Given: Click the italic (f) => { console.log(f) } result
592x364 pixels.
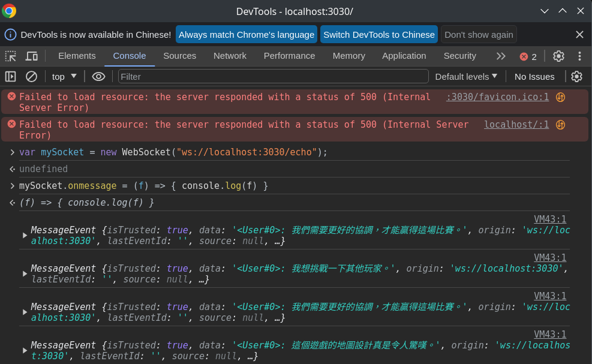Looking at the screenshot, I should pos(87,203).
